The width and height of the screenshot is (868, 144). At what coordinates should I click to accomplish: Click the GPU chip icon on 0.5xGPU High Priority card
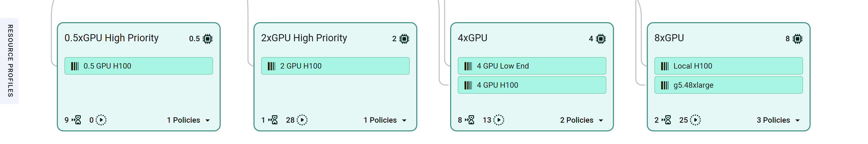pos(208,39)
